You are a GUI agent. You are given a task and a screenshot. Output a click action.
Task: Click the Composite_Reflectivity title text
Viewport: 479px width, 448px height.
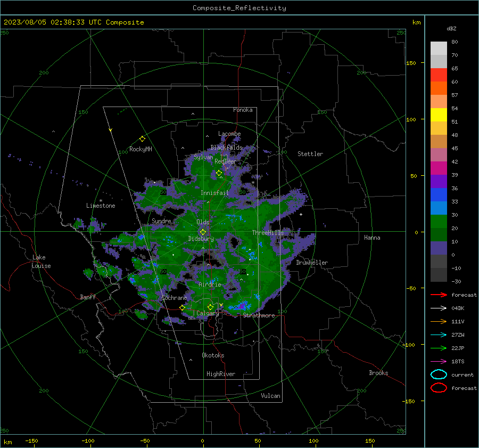240,8
